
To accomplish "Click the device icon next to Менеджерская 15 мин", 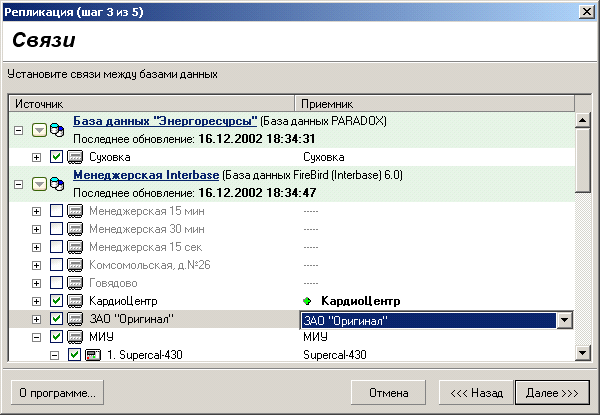I will point(75,211).
